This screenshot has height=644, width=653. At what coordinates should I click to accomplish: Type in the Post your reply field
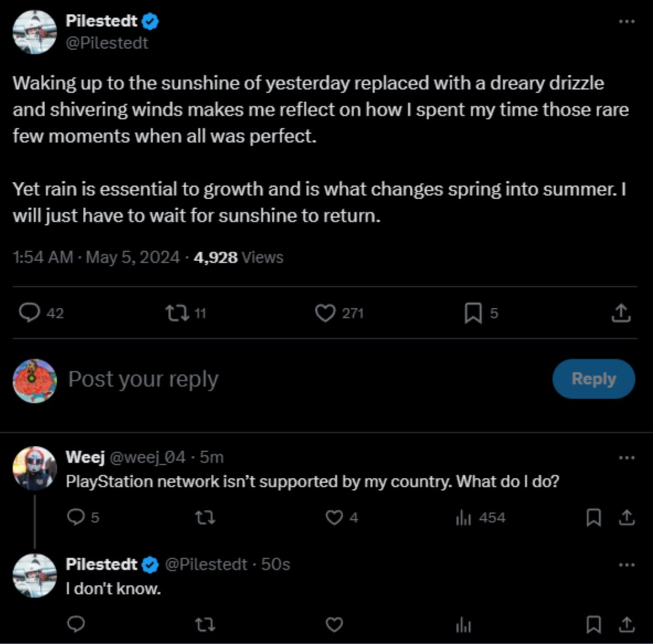click(276, 379)
